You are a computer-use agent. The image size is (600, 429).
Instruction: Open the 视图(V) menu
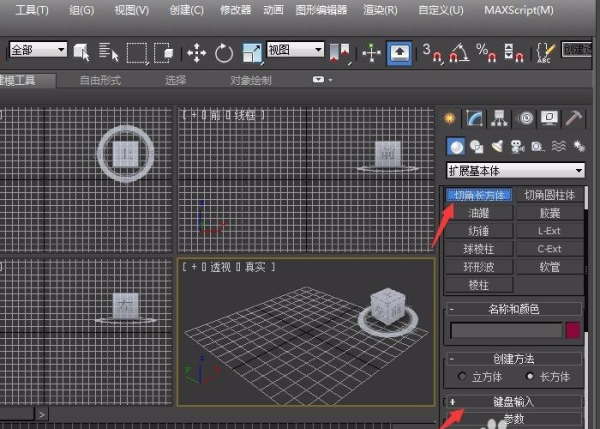132,10
